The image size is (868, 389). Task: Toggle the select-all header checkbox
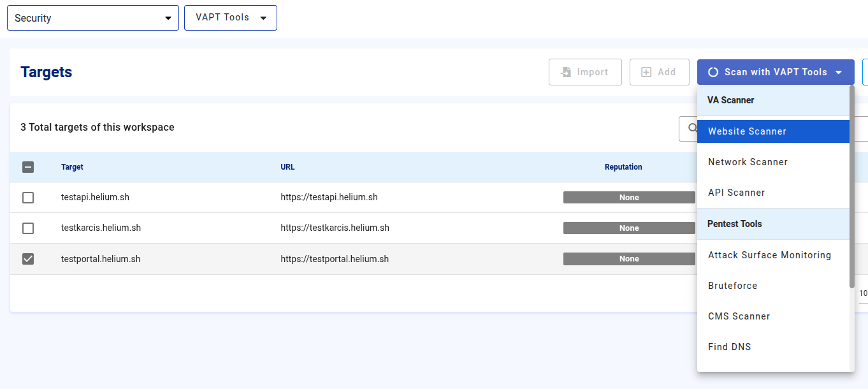click(x=28, y=167)
